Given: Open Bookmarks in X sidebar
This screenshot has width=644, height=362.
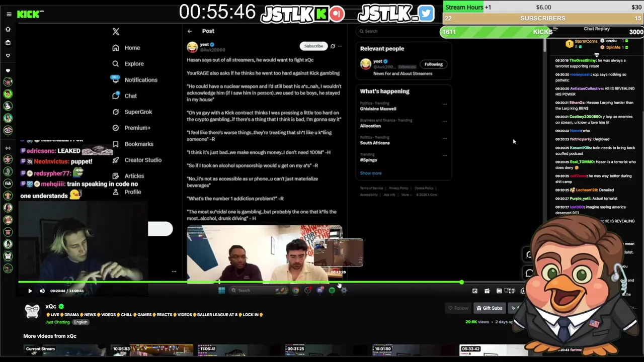Looking at the screenshot, I should (133, 144).
